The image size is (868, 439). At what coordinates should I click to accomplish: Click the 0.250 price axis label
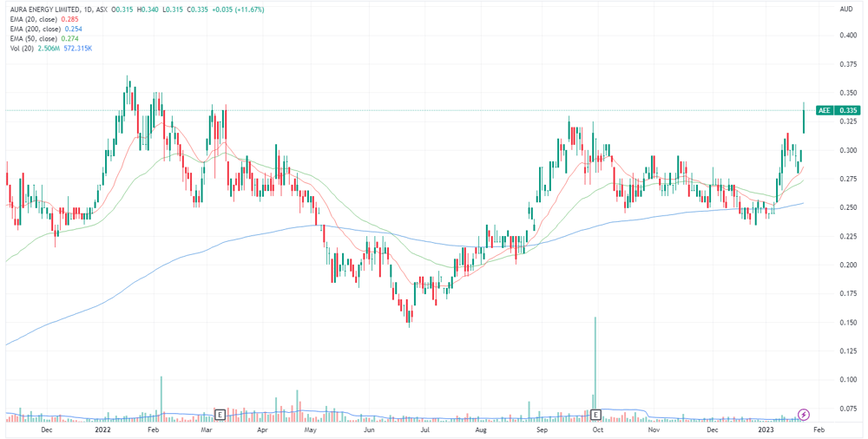coord(847,207)
